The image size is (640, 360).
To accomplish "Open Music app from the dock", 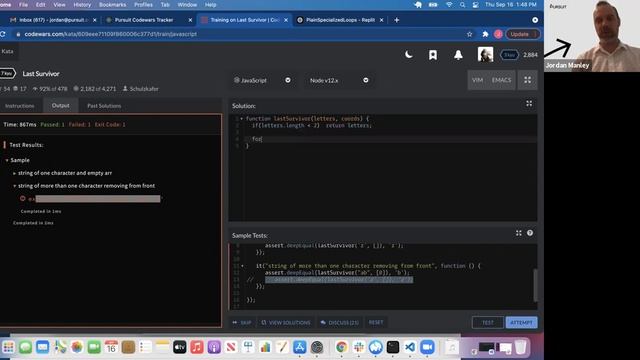I will pos(197,347).
